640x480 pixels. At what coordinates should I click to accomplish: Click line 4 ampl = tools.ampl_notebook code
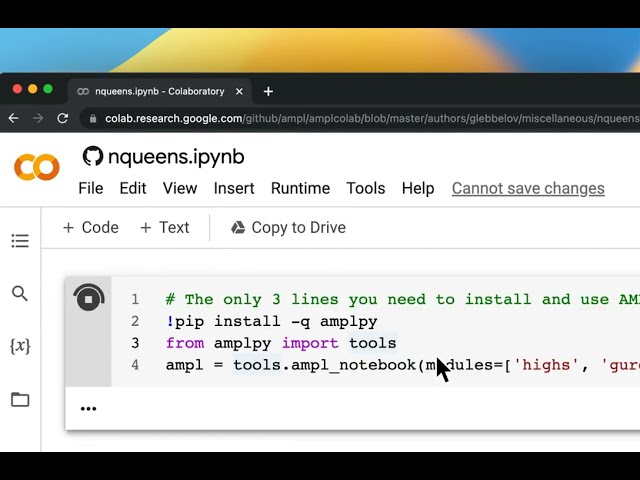coord(402,364)
